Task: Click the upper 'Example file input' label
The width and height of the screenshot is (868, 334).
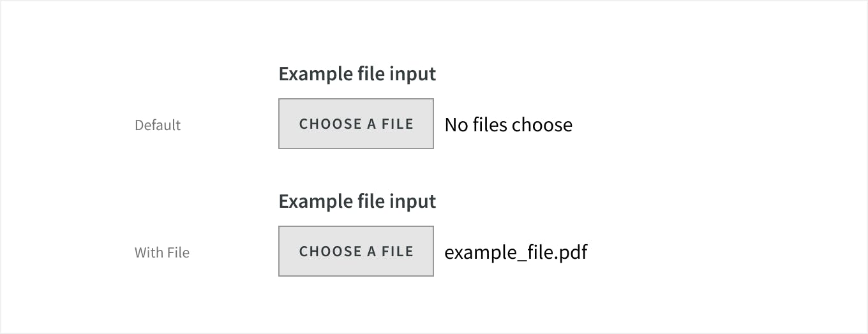Action: [x=357, y=74]
